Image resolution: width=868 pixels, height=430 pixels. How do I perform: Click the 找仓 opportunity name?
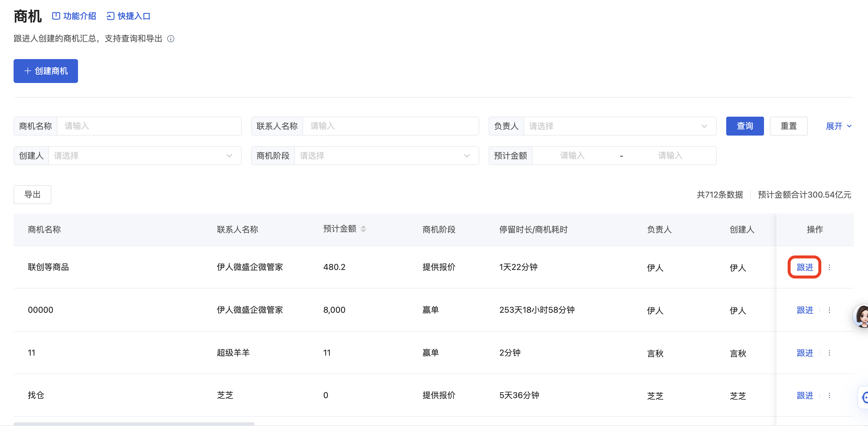[x=36, y=395]
